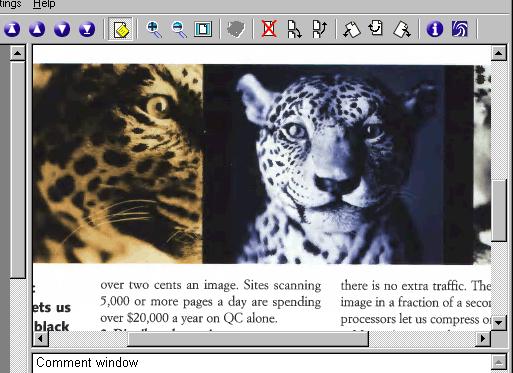This screenshot has width=513, height=373.
Task: Fit page to window icon
Action: click(203, 29)
